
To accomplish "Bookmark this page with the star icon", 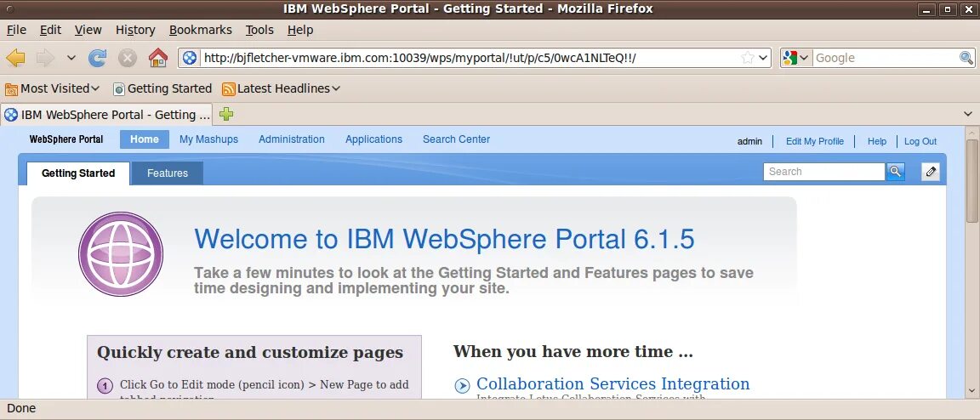I will 748,58.
